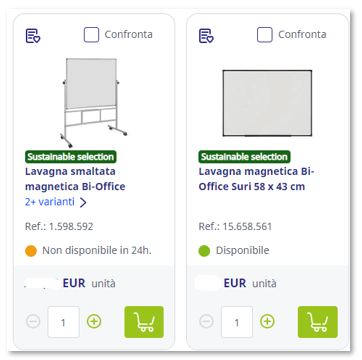Viewport: 362px width, 360px height.
Task: Open Lavagna smaltata magnetica Bi-Office product title
Action: point(75,179)
